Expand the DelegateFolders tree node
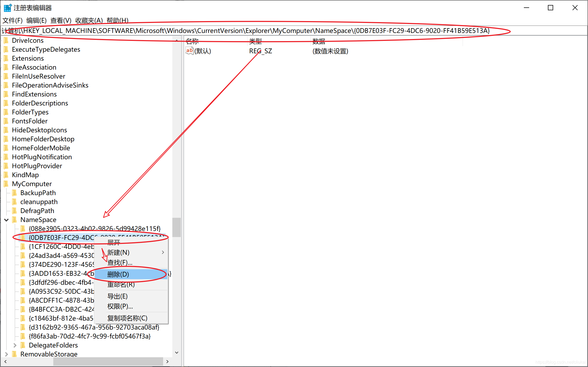The width and height of the screenshot is (588, 367). pyautogui.click(x=15, y=345)
